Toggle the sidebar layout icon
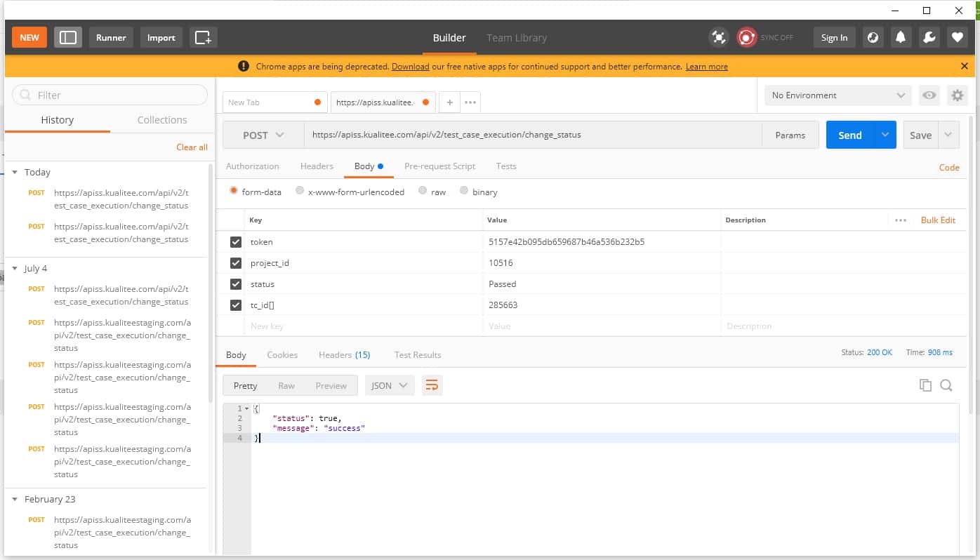Viewport: 980px width, 560px height. click(68, 37)
